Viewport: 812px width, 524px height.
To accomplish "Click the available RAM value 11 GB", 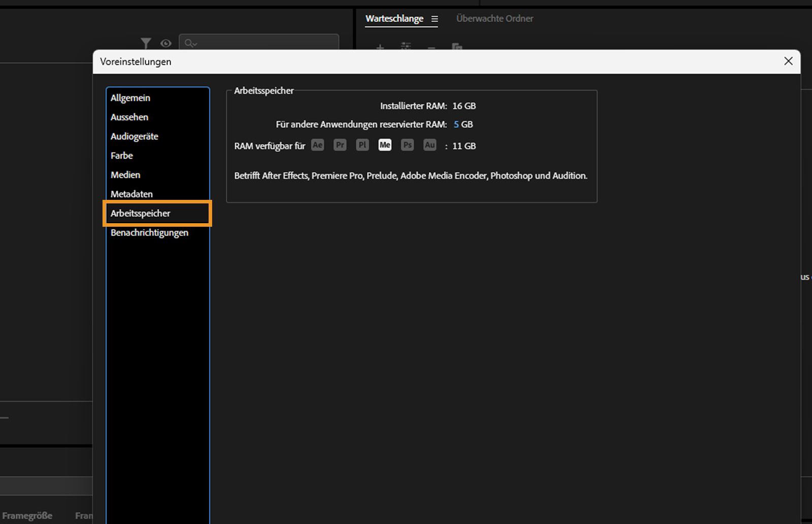I will click(x=464, y=146).
